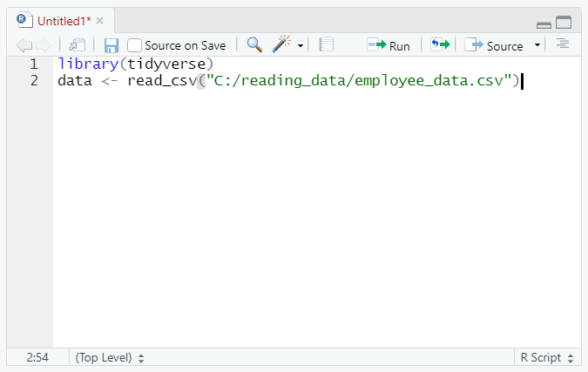Click the show in new window icon
This screenshot has height=372, width=588.
78,45
